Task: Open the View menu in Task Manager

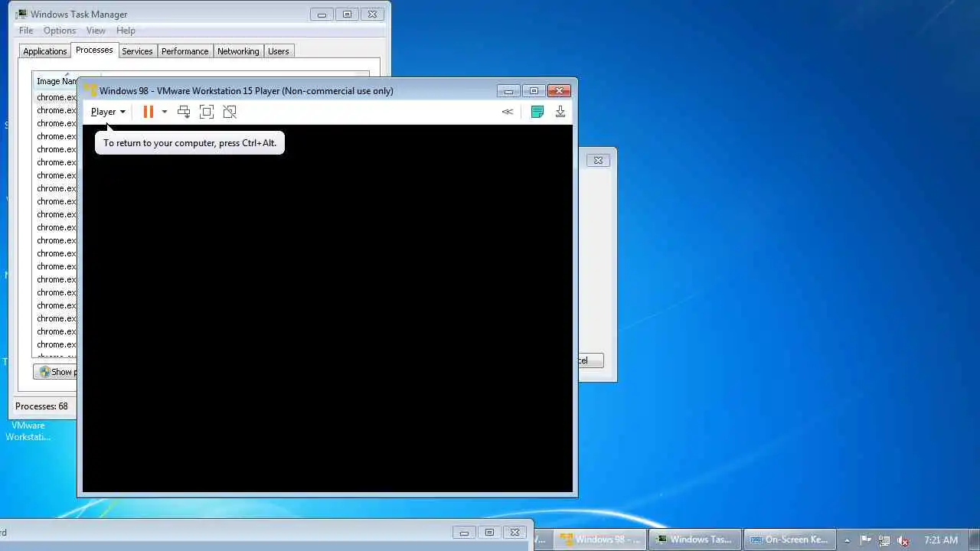Action: tap(96, 31)
